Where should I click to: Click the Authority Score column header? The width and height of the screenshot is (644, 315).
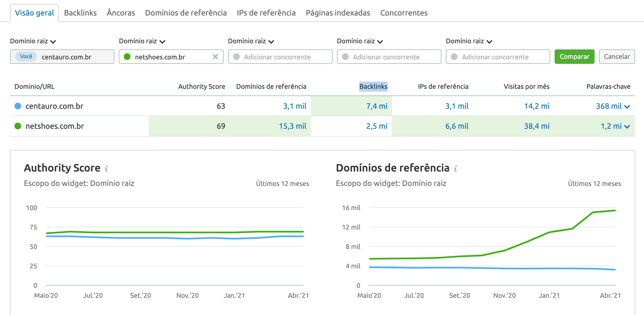pos(202,86)
